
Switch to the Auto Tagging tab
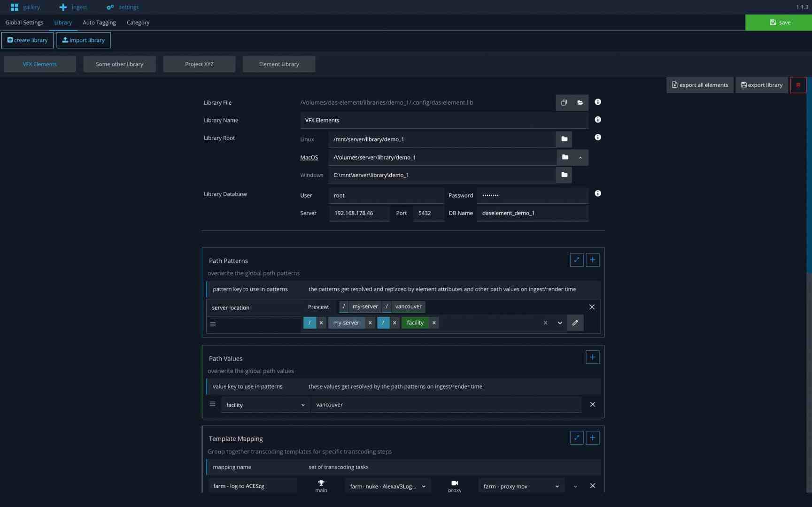pyautogui.click(x=99, y=22)
